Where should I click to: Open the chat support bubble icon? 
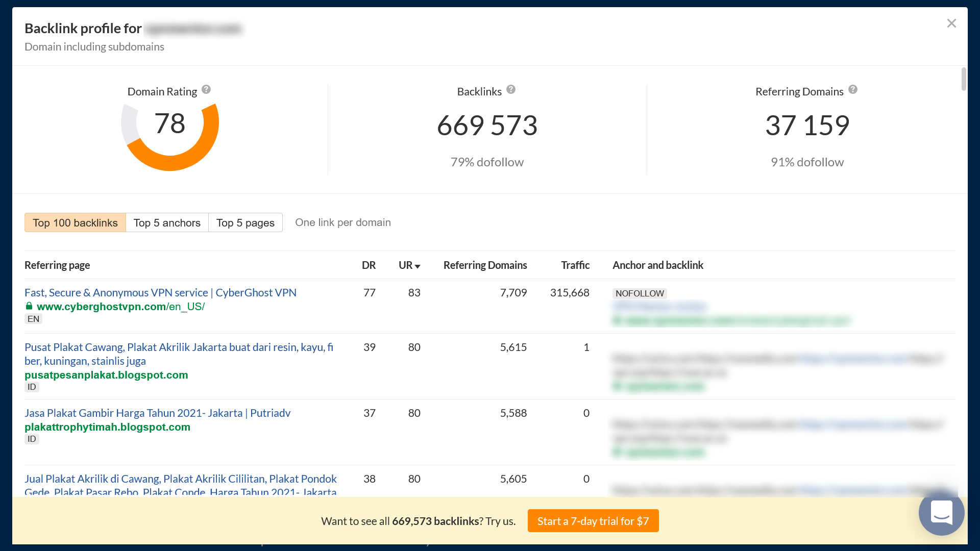tap(941, 513)
